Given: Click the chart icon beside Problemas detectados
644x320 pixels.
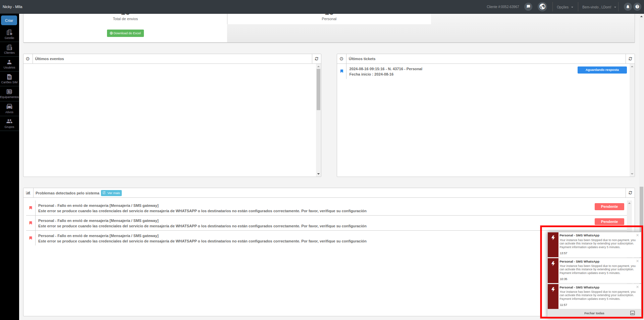Looking at the screenshot, I should tap(28, 193).
